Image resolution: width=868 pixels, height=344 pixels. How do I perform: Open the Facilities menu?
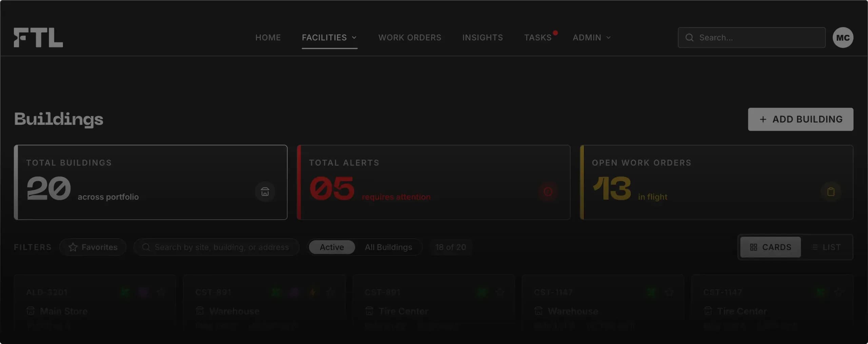[x=330, y=38]
